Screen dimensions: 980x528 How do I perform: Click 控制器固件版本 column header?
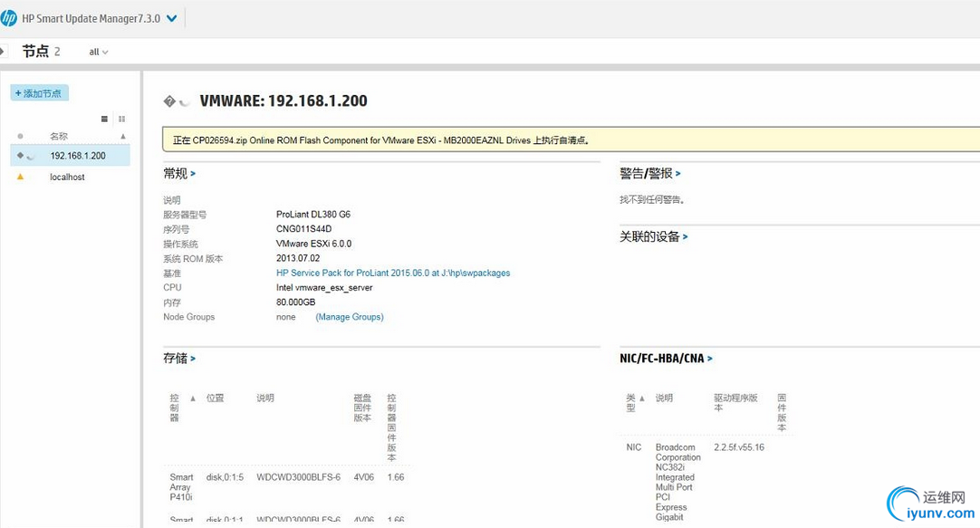(x=391, y=427)
